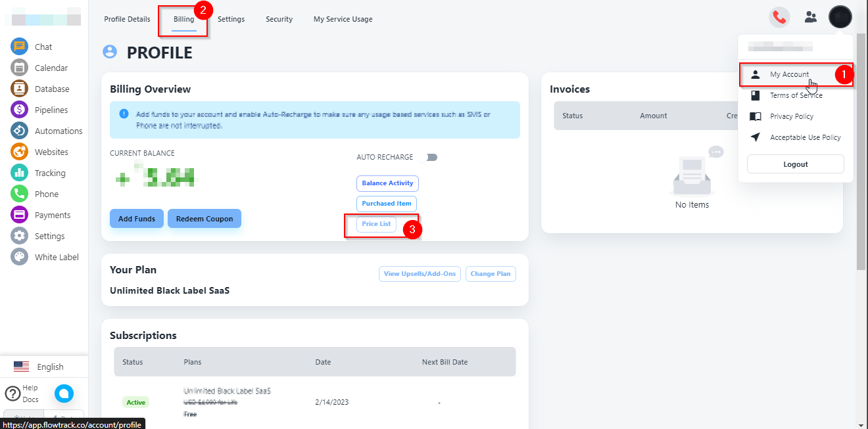Switch to the Security tab

tap(279, 19)
